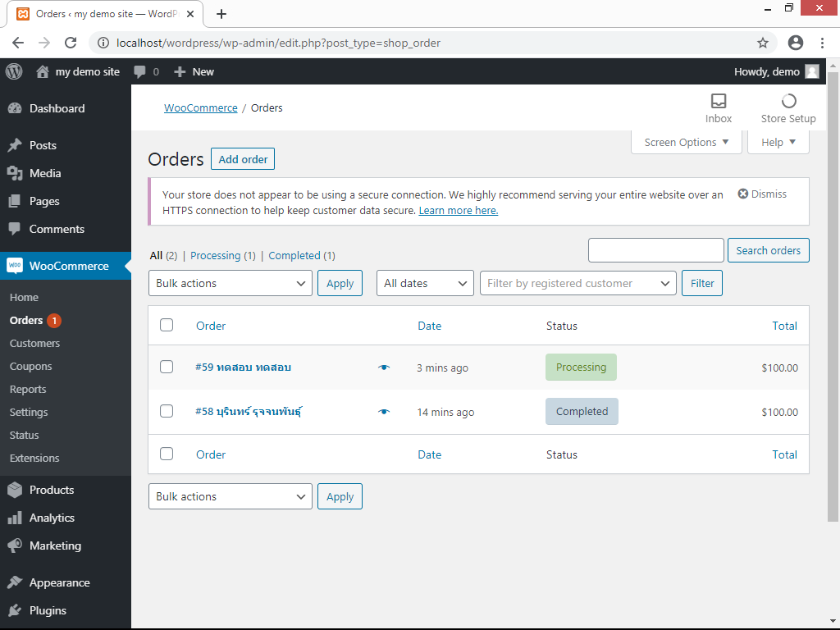This screenshot has height=630, width=840.
Task: Check the box for order #59
Action: coord(167,367)
